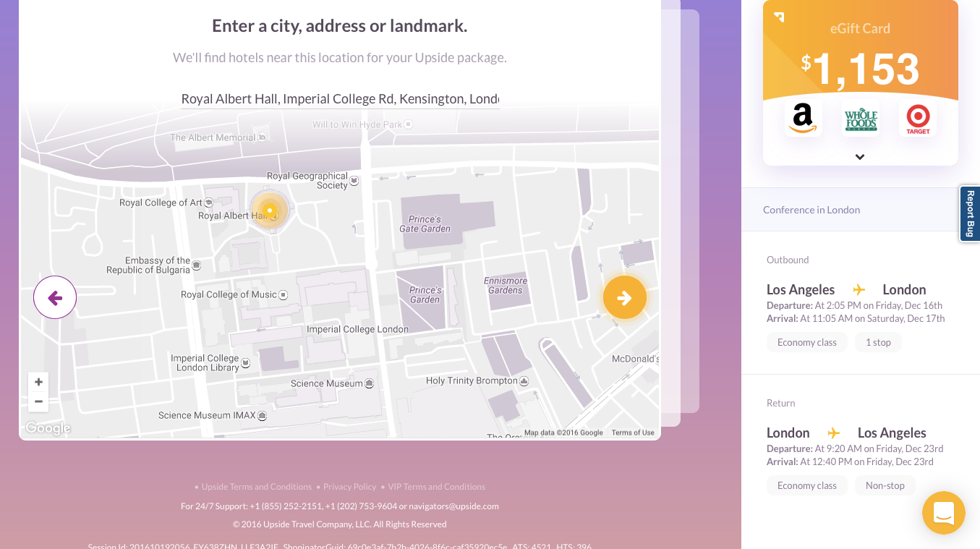This screenshot has width=980, height=549.
Task: Open the Privacy Policy link
Action: (349, 487)
